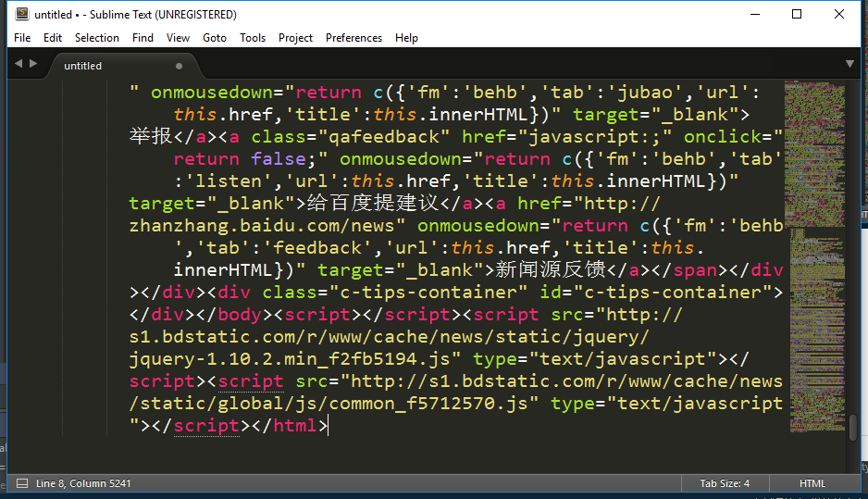Maximize the Sublime Text window
Image resolution: width=868 pixels, height=499 pixels.
click(797, 15)
